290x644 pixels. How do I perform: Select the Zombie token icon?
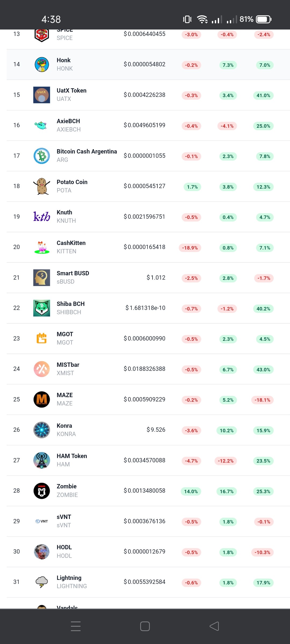pyautogui.click(x=42, y=491)
